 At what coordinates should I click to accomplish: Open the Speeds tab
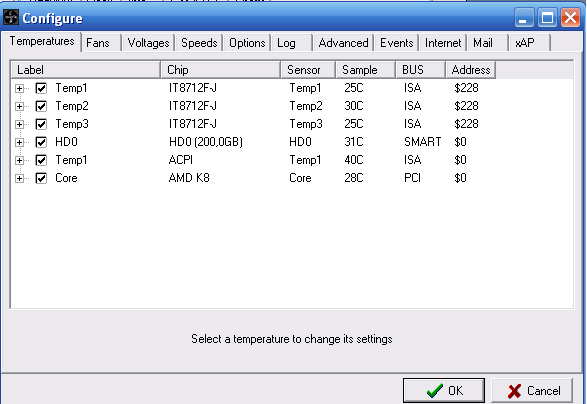point(199,43)
